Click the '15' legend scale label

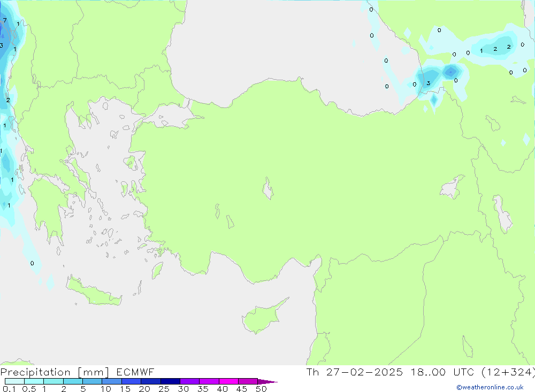point(125,389)
